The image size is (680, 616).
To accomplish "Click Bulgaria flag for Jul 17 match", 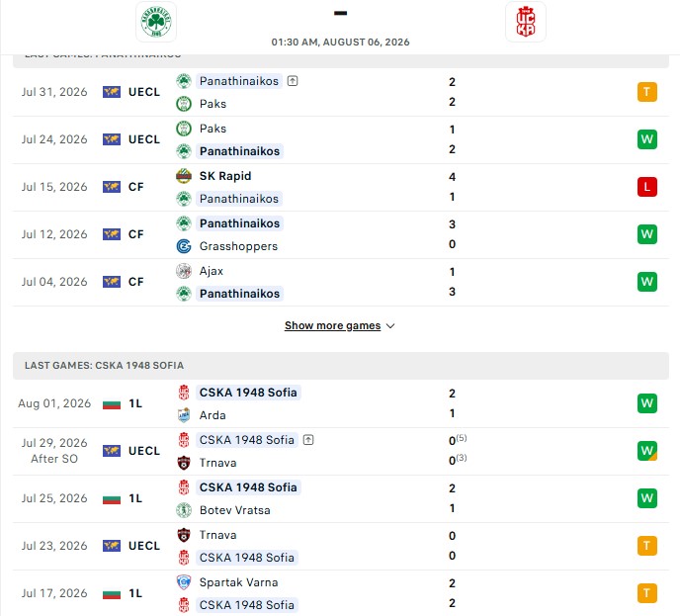I will pos(112,593).
